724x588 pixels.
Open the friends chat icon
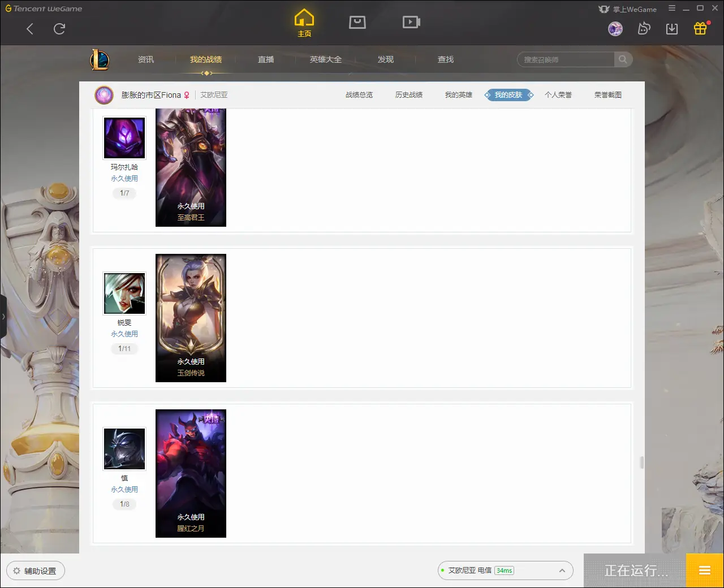pos(644,28)
